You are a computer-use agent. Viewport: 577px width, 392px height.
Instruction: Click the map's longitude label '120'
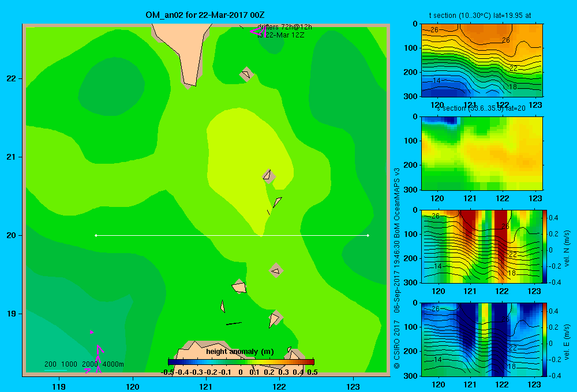pyautogui.click(x=133, y=386)
